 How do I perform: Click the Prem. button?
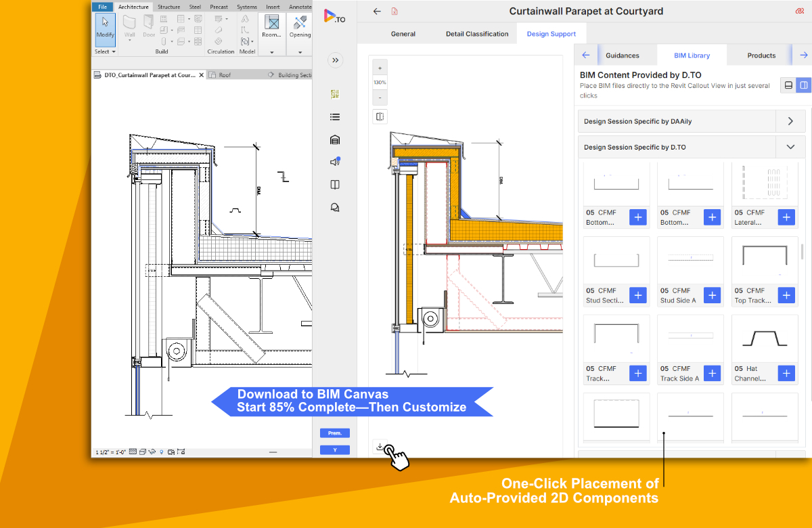tap(334, 433)
